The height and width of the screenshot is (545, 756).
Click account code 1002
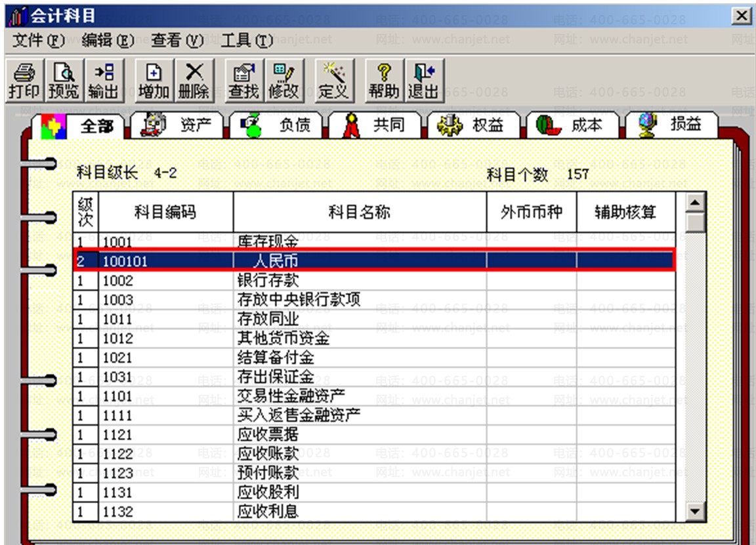click(117, 281)
